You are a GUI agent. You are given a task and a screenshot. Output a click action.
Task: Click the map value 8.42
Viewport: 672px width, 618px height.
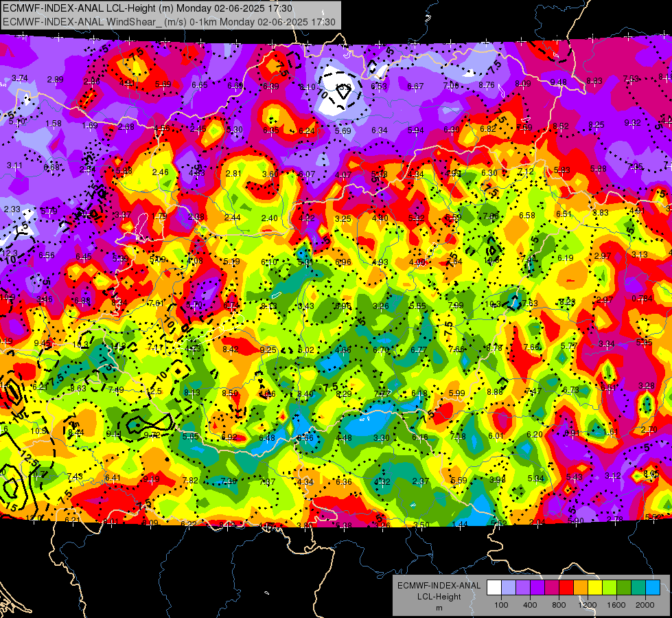[230, 350]
